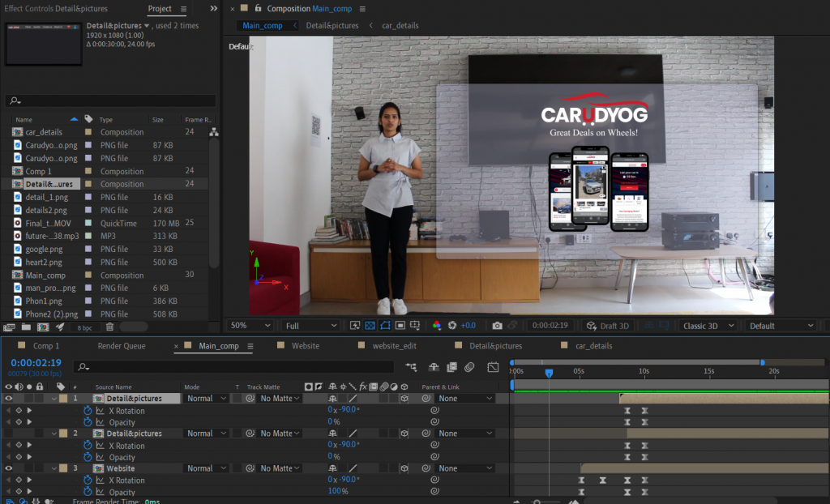The height and width of the screenshot is (504, 830).
Task: Open Track Matte dropdown on Website layer
Action: (280, 468)
